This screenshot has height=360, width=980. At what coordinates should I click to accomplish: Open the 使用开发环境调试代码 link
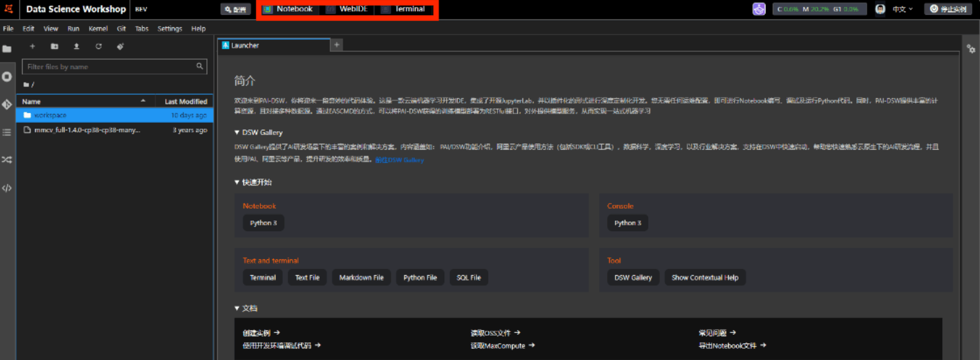[x=282, y=345]
